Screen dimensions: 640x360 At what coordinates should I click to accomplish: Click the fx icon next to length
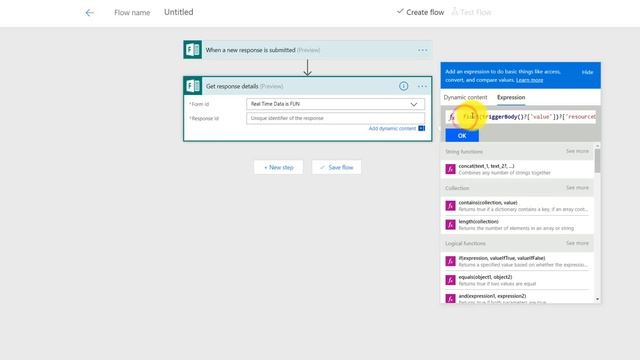(x=450, y=224)
